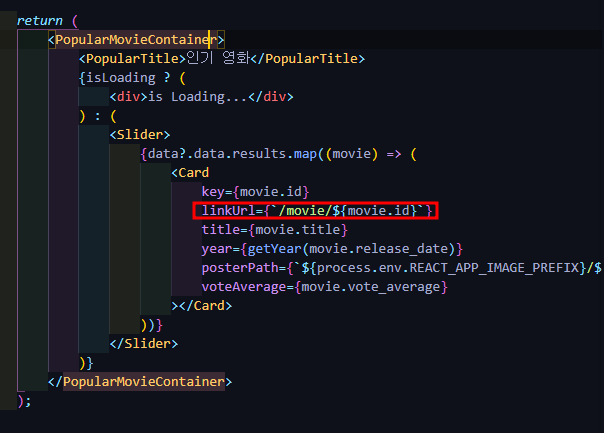Click the '/movie/${movie.id}' template string
604x433 pixels.
(x=348, y=210)
